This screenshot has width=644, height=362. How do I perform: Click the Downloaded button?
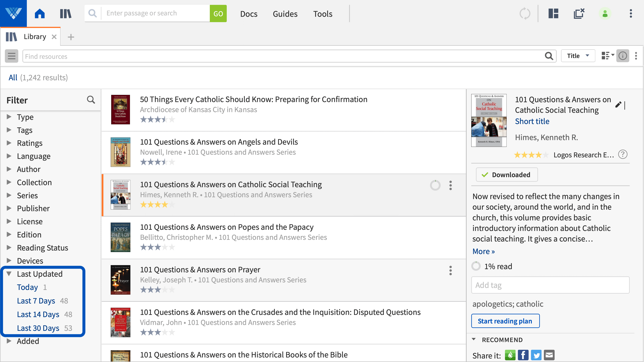tap(507, 175)
